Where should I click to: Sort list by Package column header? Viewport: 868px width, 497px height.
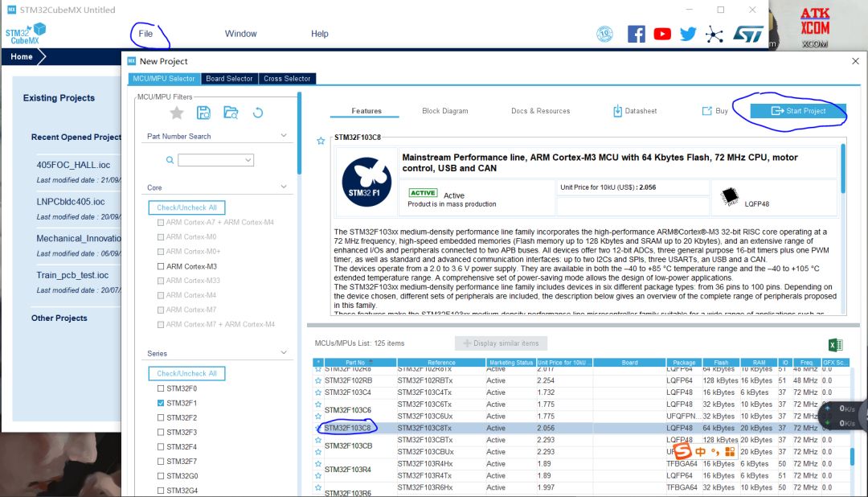click(684, 363)
